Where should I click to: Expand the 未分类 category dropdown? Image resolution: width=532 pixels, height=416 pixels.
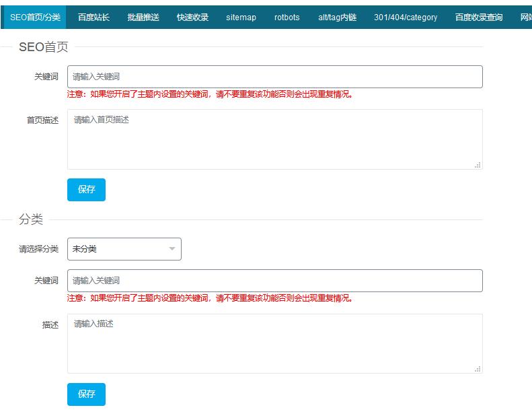pyautogui.click(x=124, y=249)
